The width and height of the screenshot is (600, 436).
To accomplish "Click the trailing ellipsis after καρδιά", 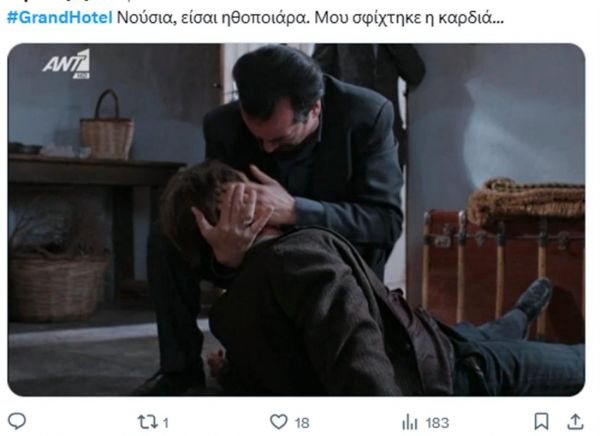I will 498,18.
